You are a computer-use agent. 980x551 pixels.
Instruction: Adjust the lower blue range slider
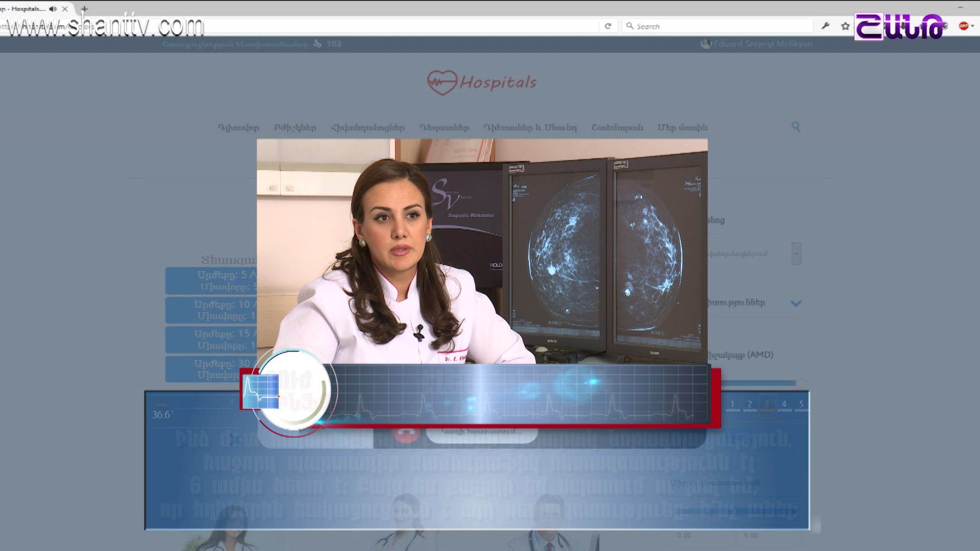click(737, 511)
